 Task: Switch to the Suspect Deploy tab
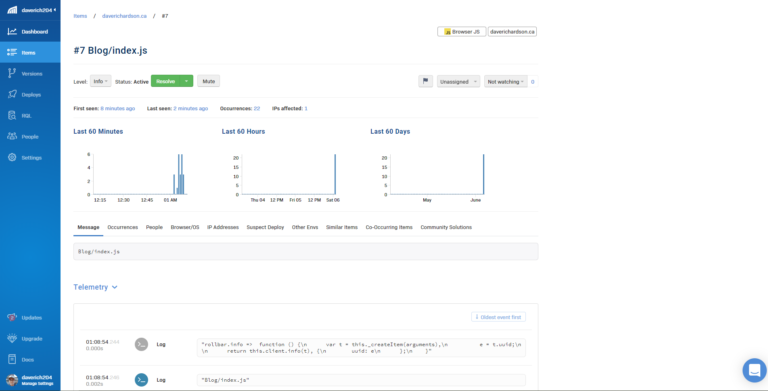265,227
